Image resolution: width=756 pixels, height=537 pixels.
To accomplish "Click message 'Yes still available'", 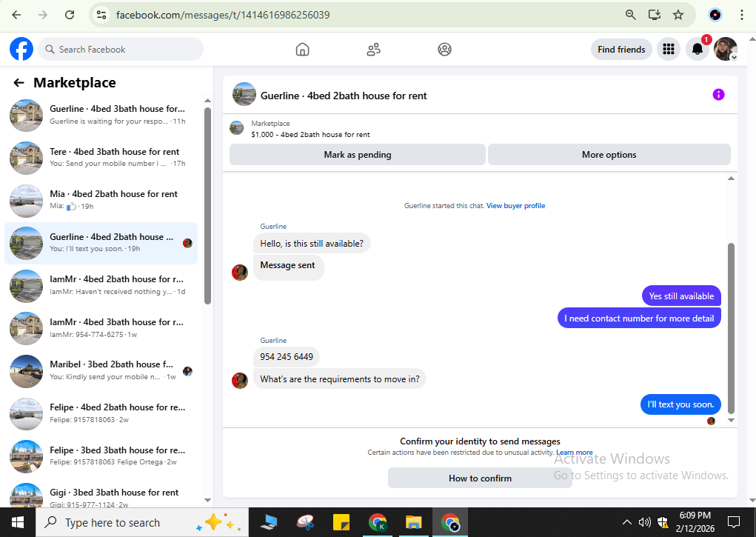I will [681, 296].
